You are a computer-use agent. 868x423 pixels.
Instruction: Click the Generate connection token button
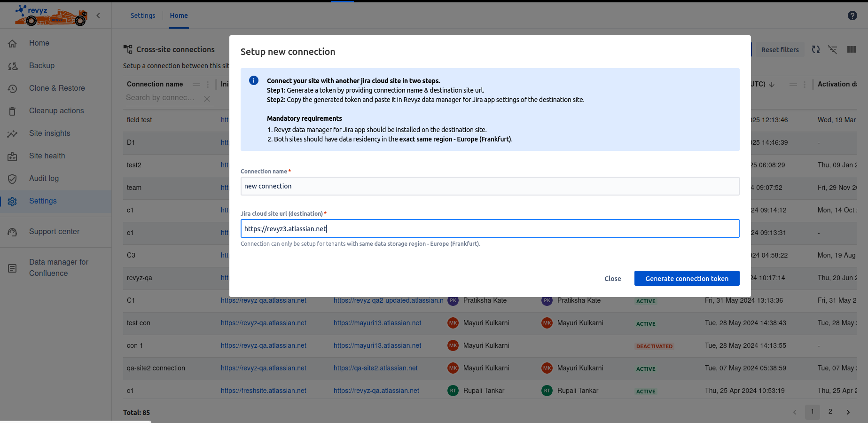687,278
